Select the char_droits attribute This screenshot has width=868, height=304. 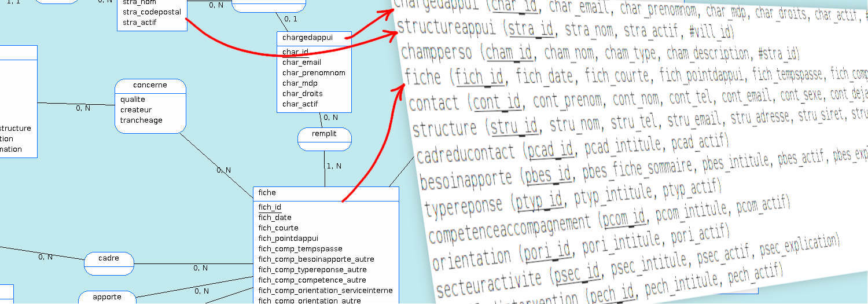click(x=302, y=94)
